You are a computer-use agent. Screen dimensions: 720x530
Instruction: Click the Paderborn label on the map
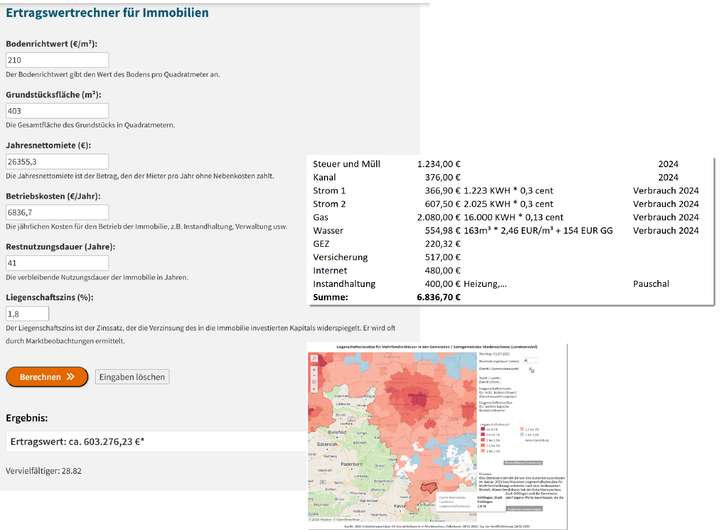[352, 464]
